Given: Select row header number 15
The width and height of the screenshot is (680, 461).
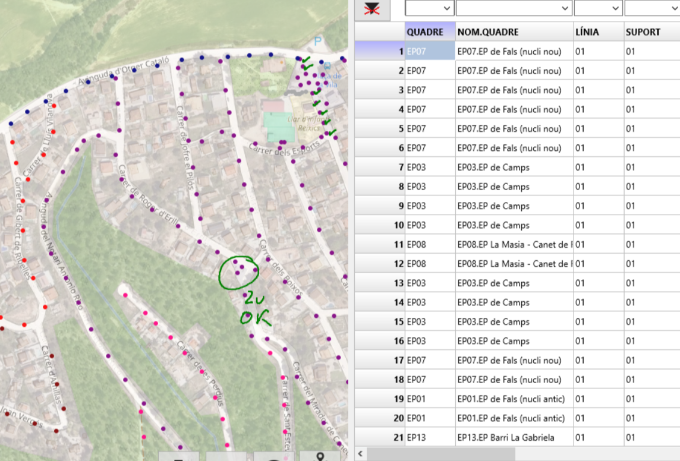Looking at the screenshot, I should coord(380,322).
